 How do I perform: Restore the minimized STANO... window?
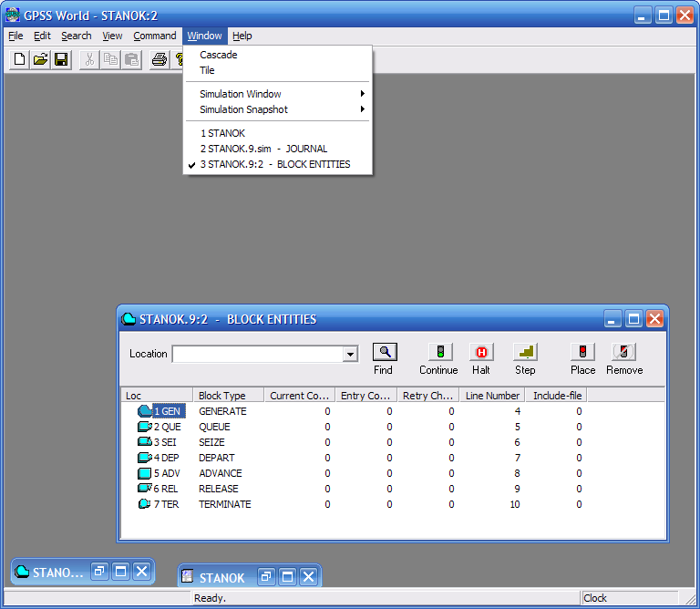[99, 571]
